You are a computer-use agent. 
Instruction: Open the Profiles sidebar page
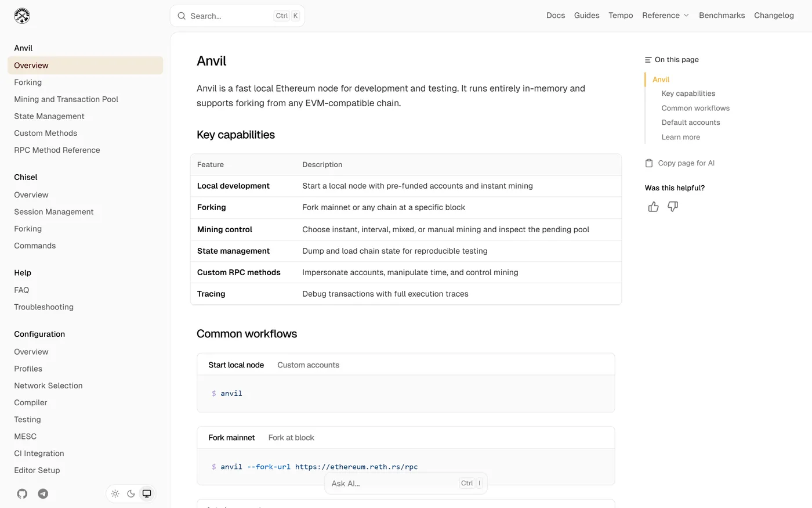[85, 369]
